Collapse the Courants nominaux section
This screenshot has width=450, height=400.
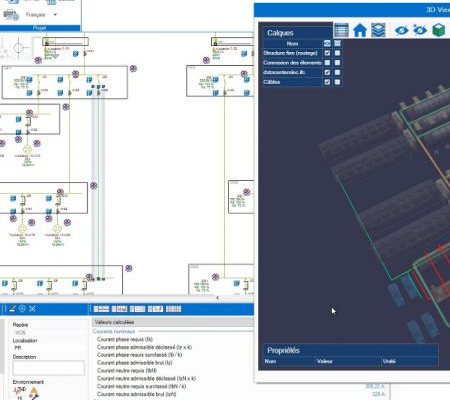pyautogui.click(x=114, y=331)
